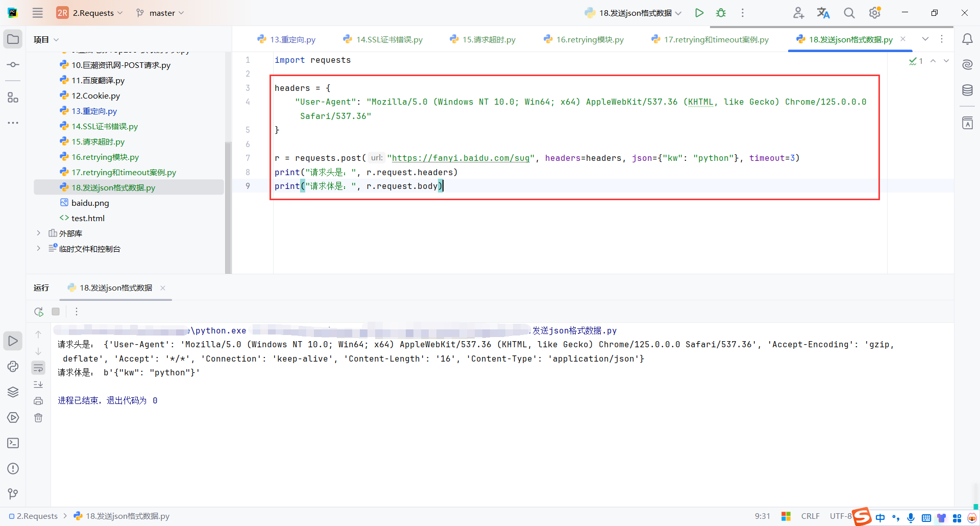Show more tool windows ellipsis in left bar
980x526 pixels.
click(13, 123)
